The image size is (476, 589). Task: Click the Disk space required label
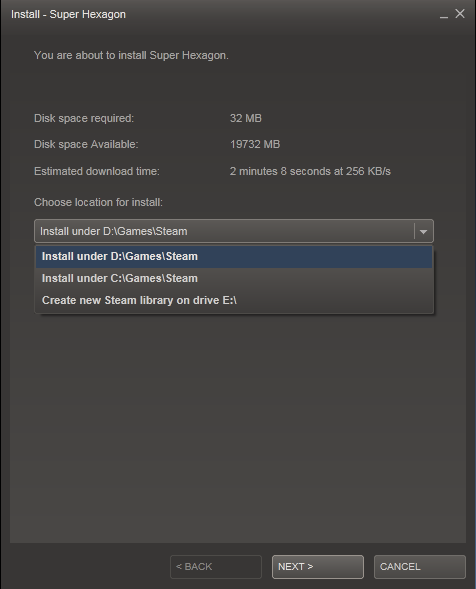pos(84,118)
